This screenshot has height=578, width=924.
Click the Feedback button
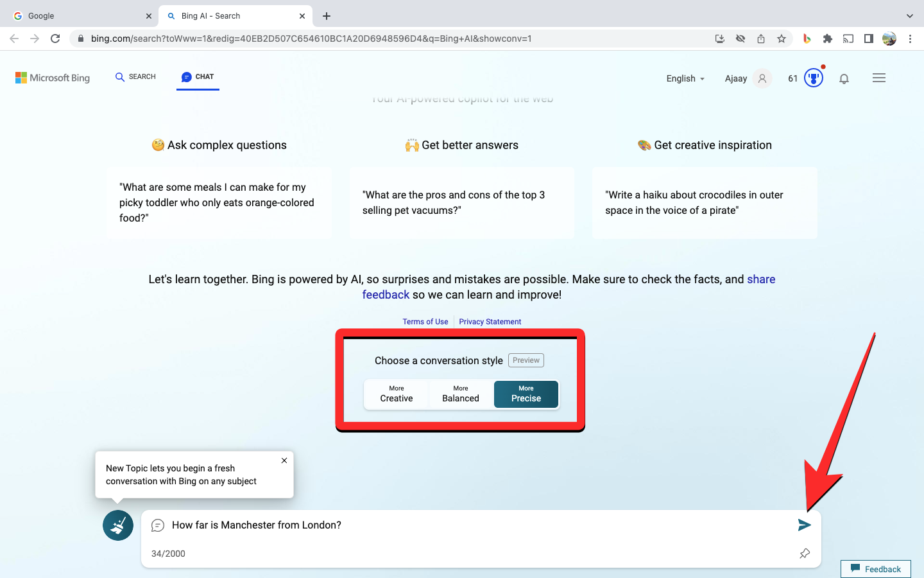[x=876, y=569]
